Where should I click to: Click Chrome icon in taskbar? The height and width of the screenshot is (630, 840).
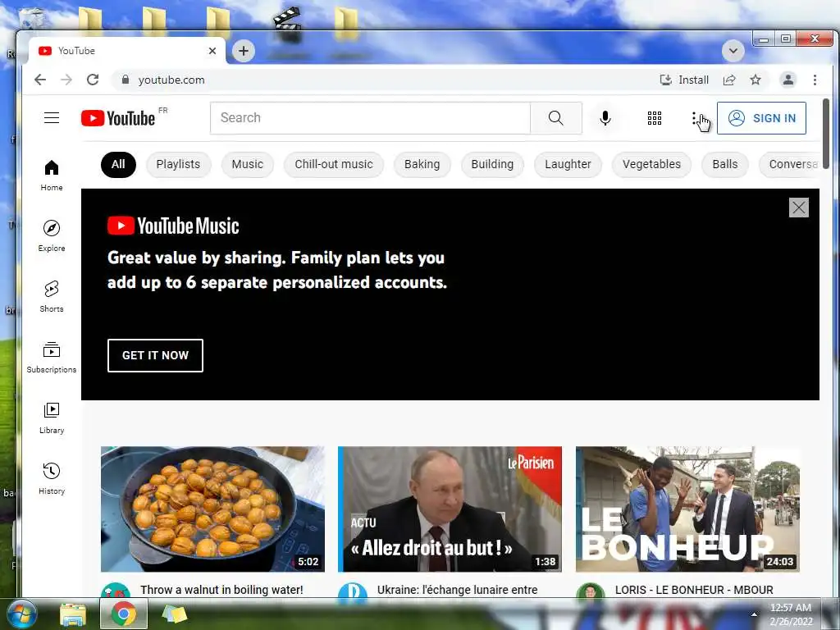pyautogui.click(x=124, y=614)
